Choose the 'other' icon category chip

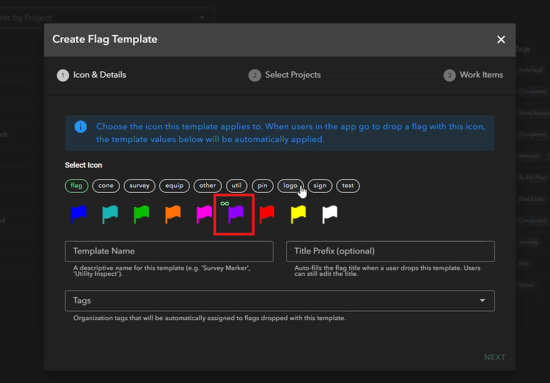208,186
